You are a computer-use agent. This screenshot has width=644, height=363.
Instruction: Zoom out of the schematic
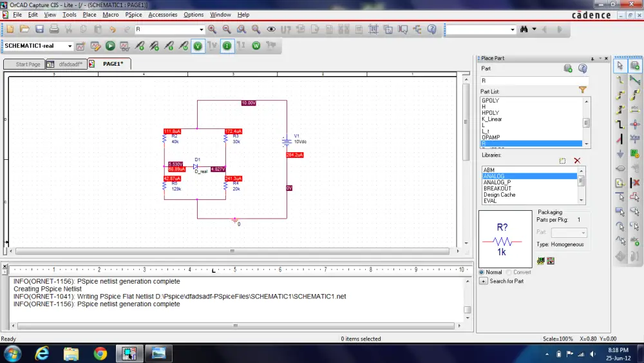click(x=227, y=29)
